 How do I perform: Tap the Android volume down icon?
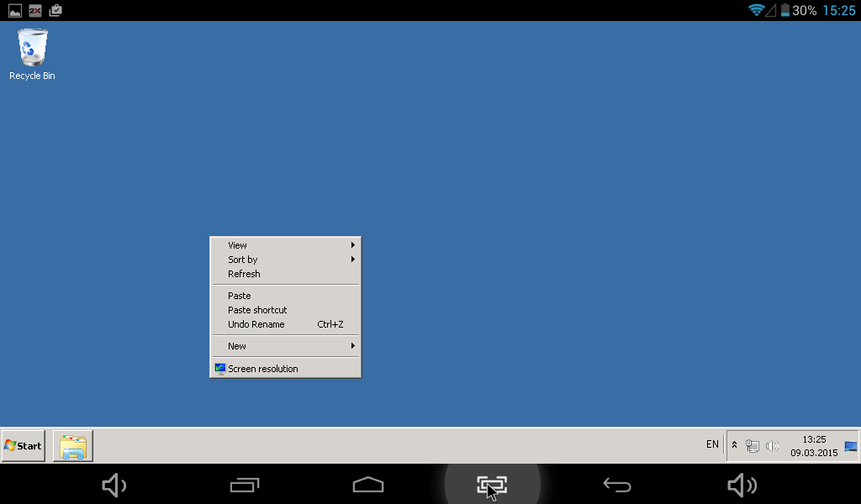pyautogui.click(x=114, y=486)
